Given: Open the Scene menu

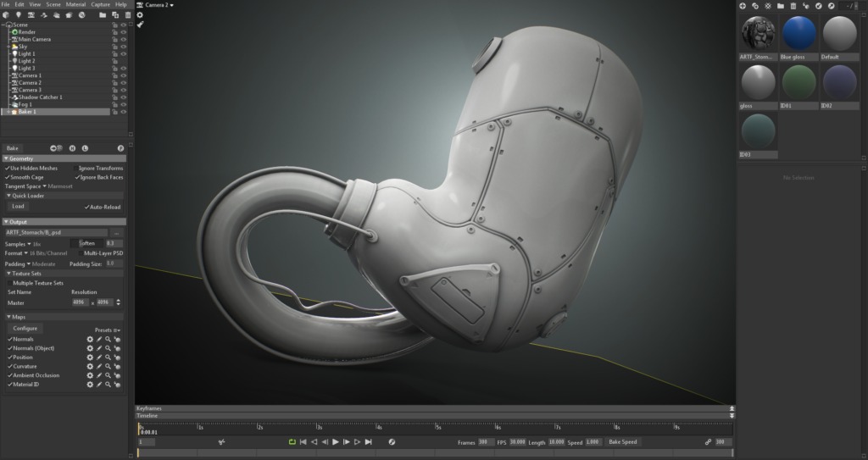Looking at the screenshot, I should (x=53, y=4).
